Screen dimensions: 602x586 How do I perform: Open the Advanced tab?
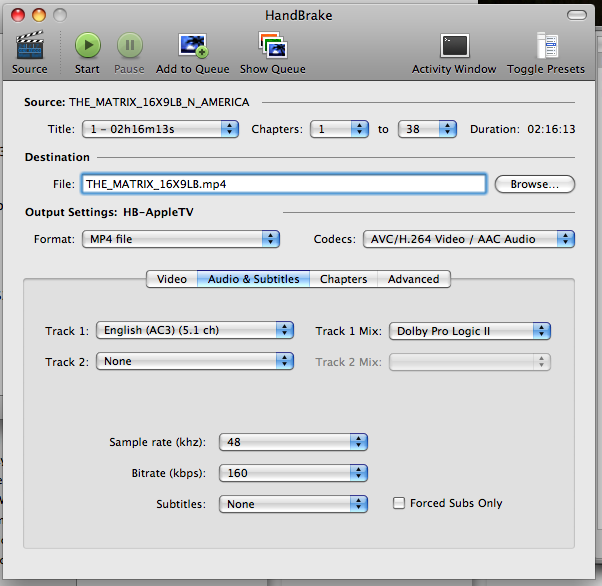(x=413, y=279)
